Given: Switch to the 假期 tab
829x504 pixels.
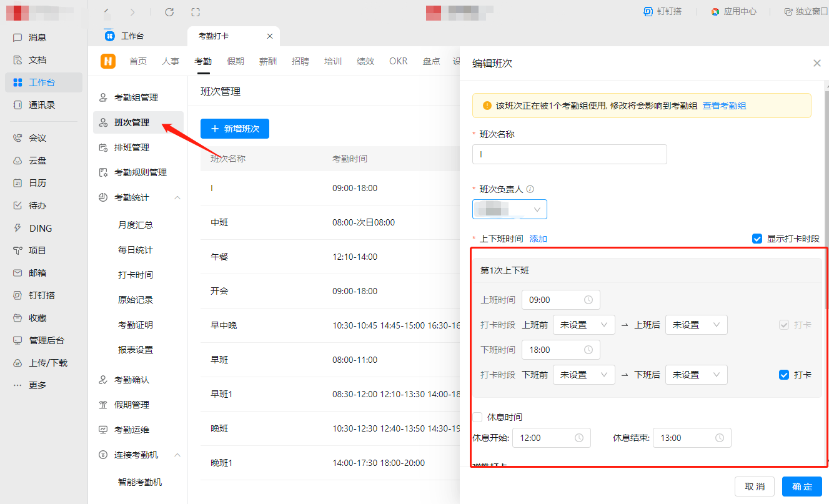Looking at the screenshot, I should (x=236, y=61).
